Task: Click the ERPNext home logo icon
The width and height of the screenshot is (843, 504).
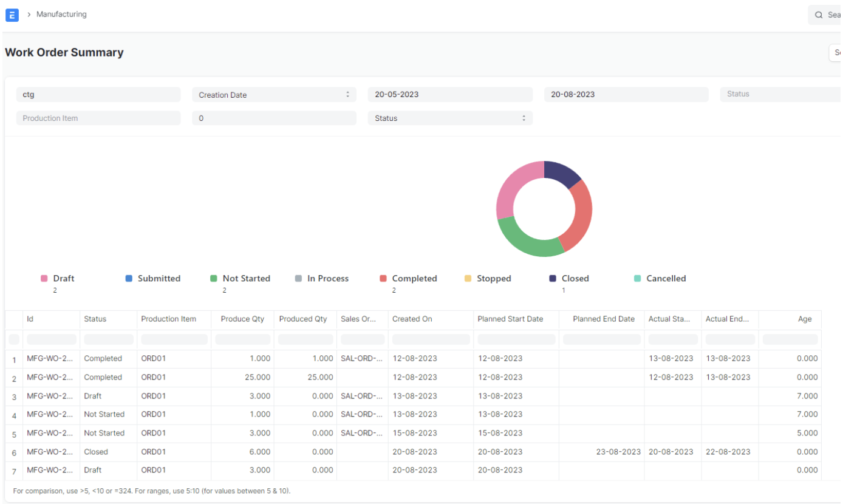Action: pos(12,15)
